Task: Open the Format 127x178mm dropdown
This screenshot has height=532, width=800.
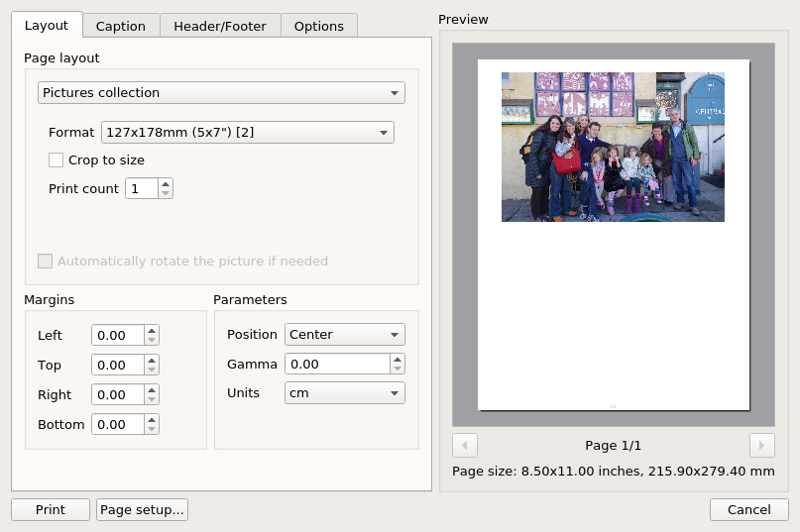Action: tap(248, 132)
